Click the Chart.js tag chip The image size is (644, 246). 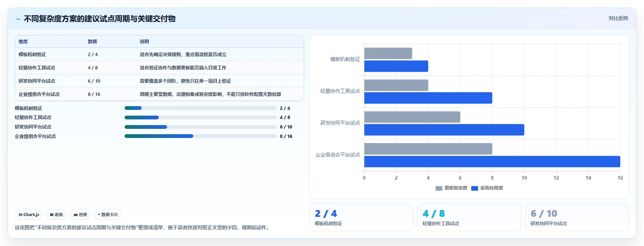coord(29,215)
